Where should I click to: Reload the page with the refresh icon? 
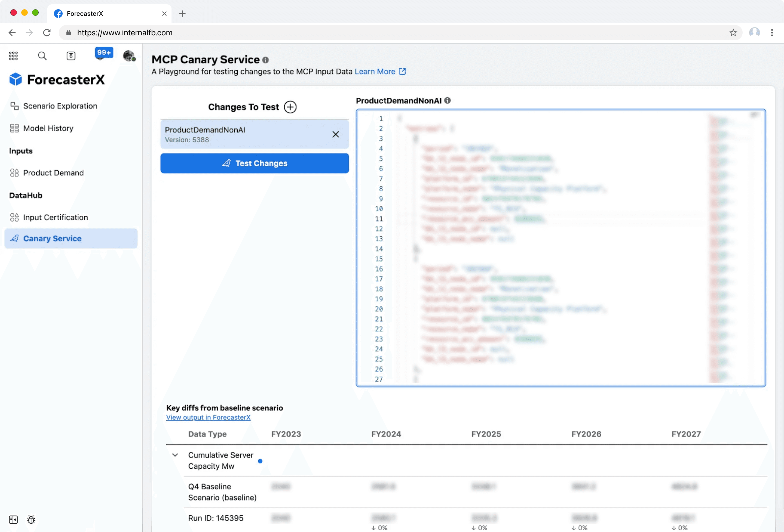coord(47,33)
